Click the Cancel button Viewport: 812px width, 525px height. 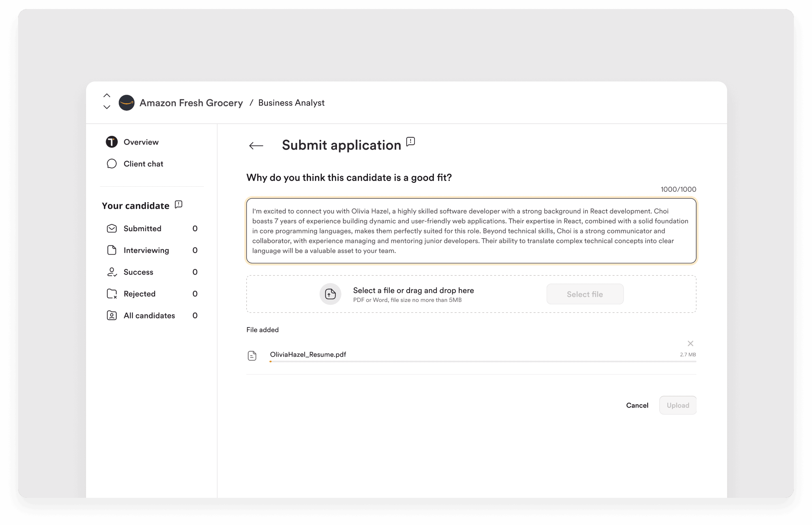pyautogui.click(x=637, y=405)
